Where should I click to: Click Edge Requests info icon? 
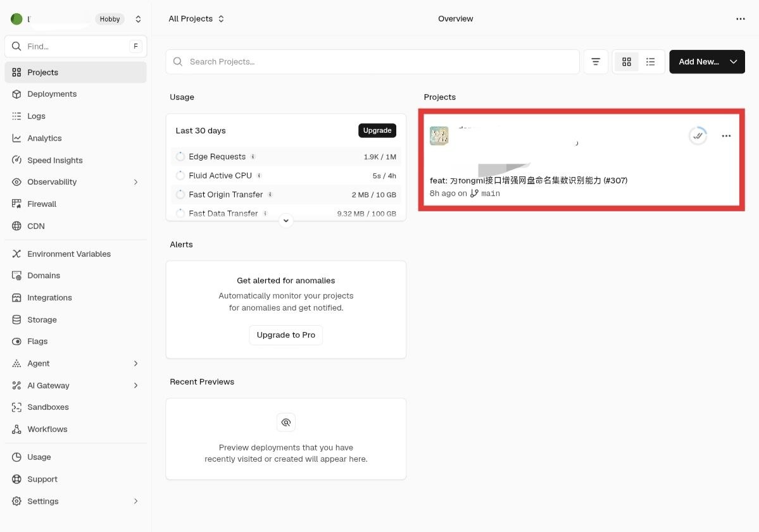click(x=253, y=157)
